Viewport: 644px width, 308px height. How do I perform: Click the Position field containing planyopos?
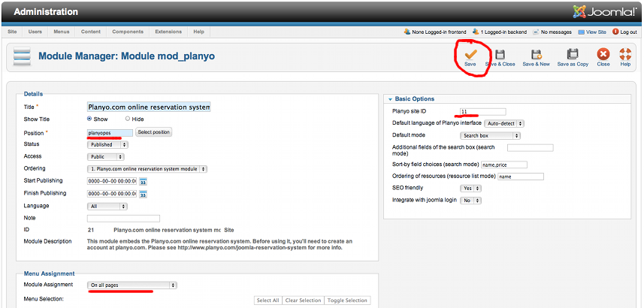click(110, 133)
